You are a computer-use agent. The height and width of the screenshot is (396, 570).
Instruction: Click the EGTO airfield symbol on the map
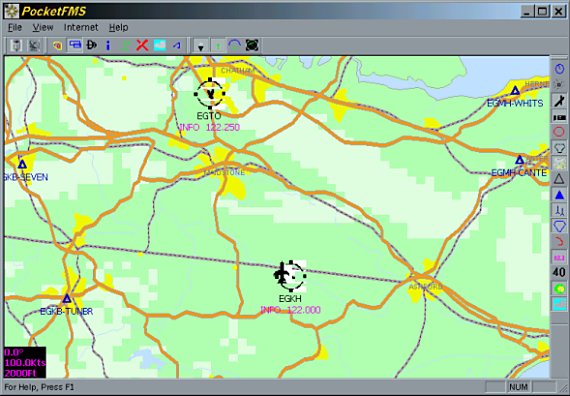[x=210, y=93]
